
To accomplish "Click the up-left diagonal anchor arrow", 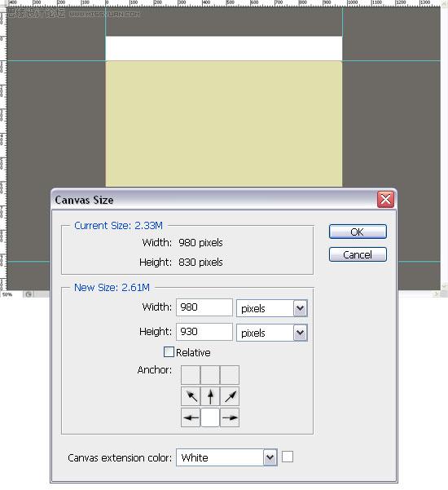I will point(191,396).
